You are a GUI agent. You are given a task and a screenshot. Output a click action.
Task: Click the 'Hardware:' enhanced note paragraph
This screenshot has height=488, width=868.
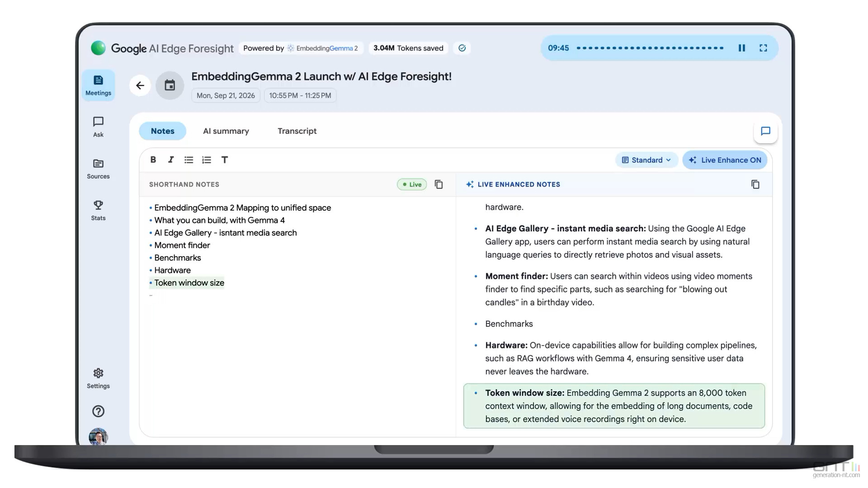(x=621, y=358)
